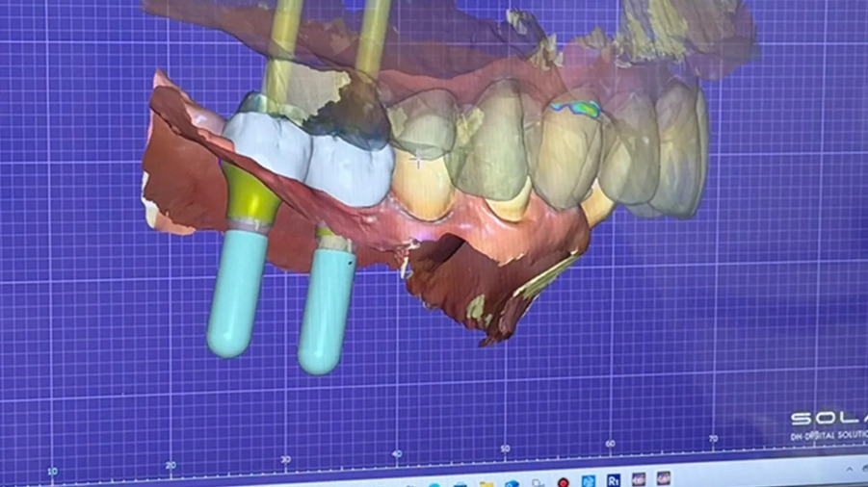This screenshot has height=487, width=868.
Task: Open the R1 app from the taskbar
Action: click(x=613, y=481)
